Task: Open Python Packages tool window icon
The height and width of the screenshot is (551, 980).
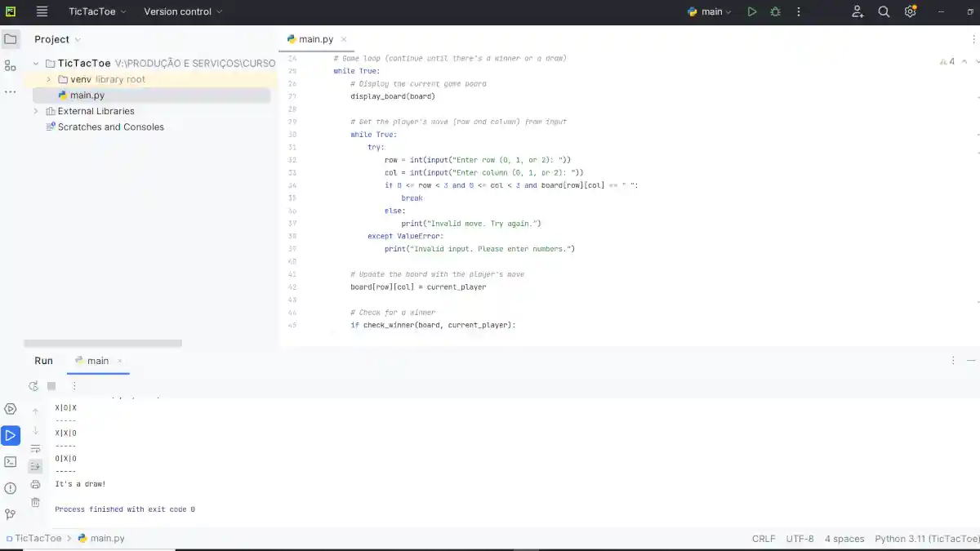Action: [x=11, y=409]
